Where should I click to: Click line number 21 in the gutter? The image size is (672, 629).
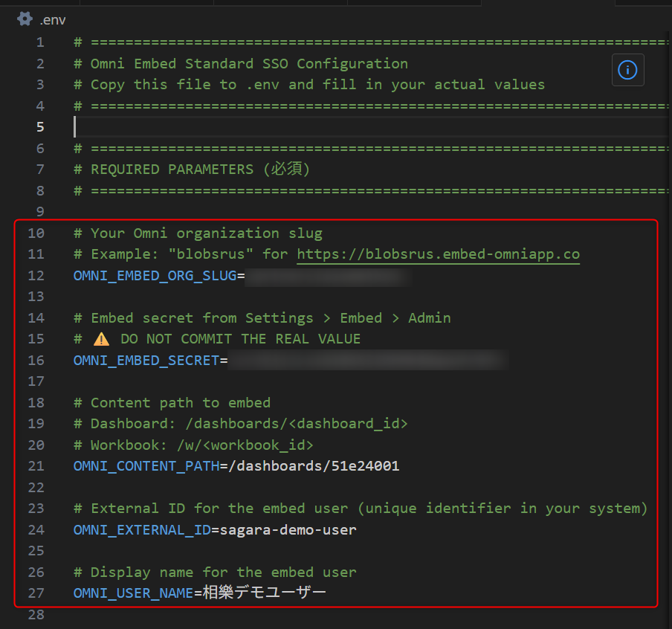36,466
